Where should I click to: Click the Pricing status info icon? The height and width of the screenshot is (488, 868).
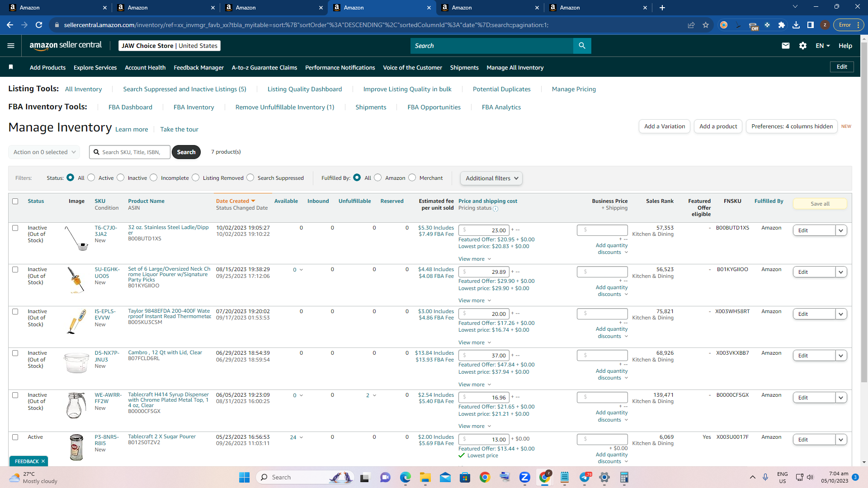pyautogui.click(x=495, y=209)
